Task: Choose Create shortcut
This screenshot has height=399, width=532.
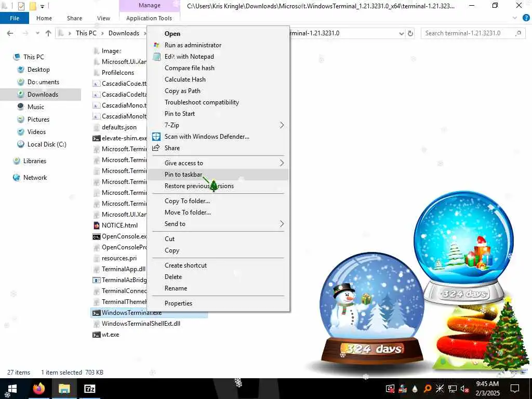Action: coord(219,265)
